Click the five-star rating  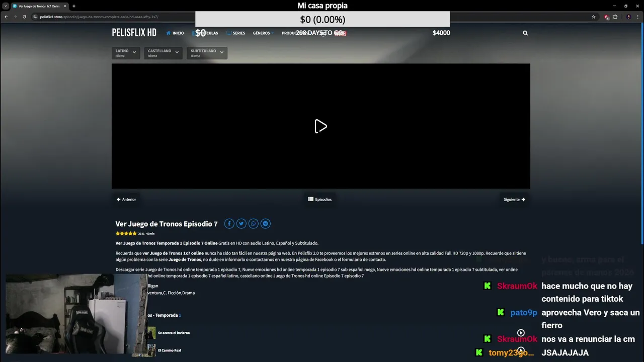126,233
